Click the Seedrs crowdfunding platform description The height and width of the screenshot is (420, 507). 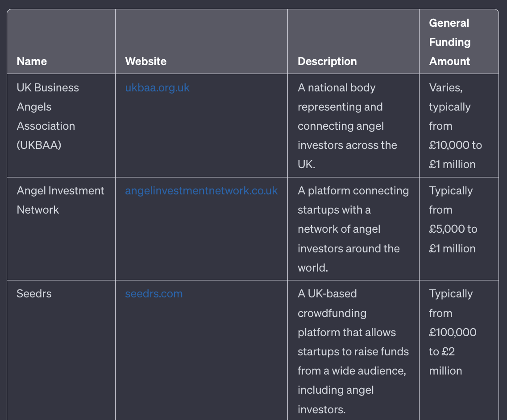353,351
